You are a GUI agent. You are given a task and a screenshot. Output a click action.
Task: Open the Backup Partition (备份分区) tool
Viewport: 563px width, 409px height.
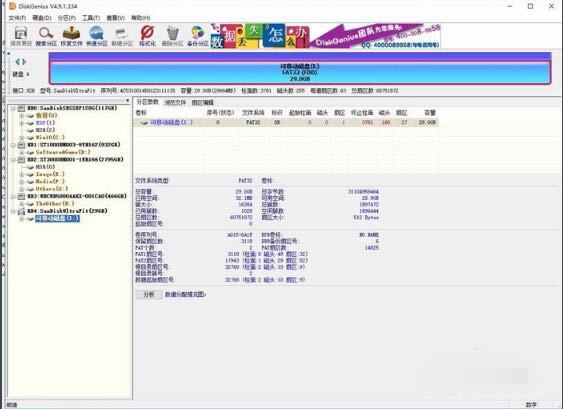[x=198, y=36]
